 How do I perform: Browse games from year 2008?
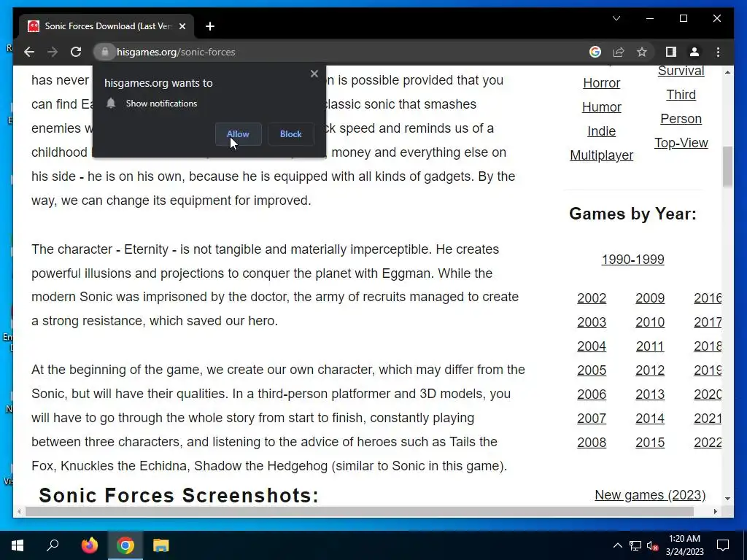(x=592, y=443)
